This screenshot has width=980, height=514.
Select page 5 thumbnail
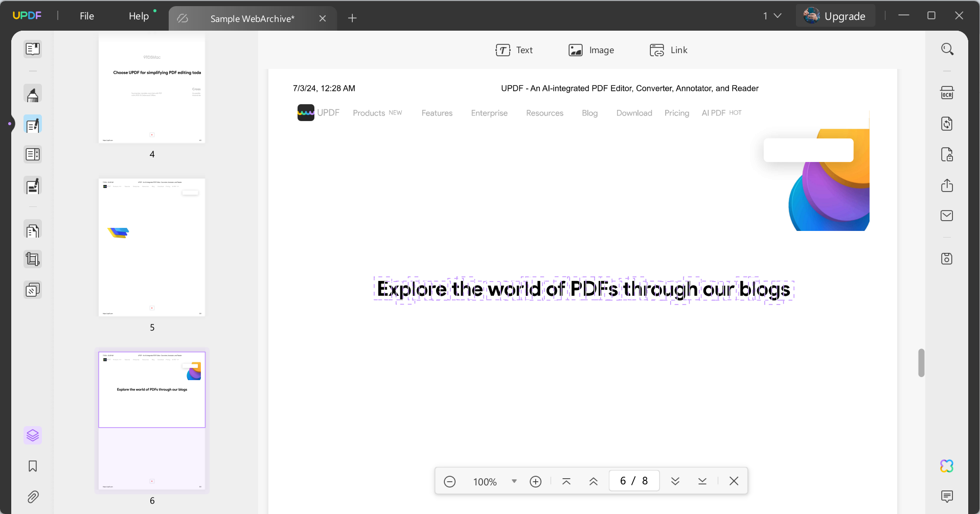[151, 247]
